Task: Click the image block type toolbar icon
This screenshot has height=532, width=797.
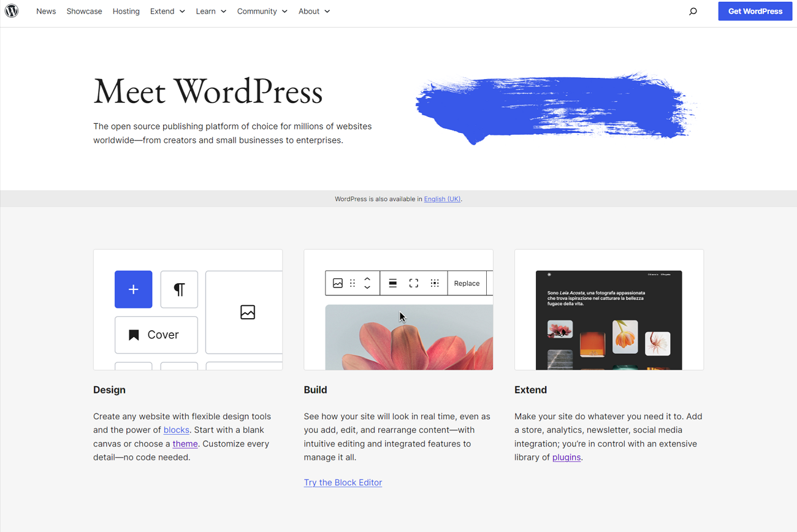Action: (x=337, y=283)
